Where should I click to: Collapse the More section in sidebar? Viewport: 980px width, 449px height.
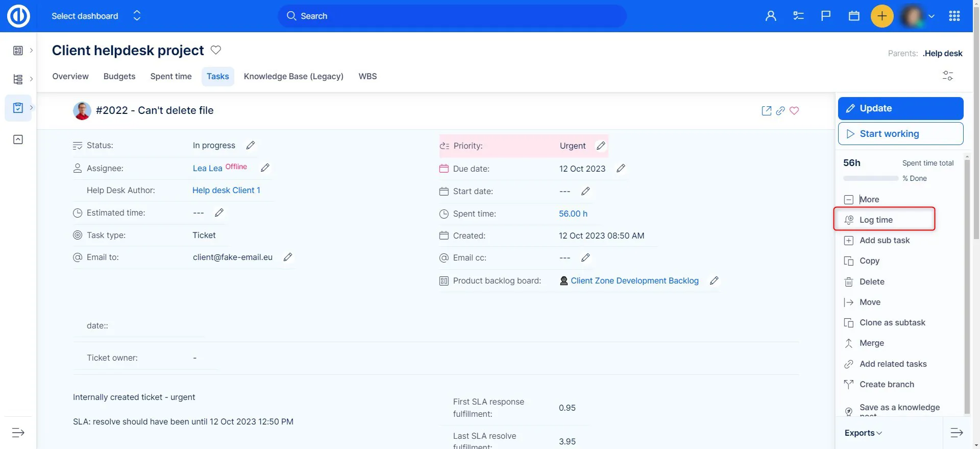[x=849, y=200]
